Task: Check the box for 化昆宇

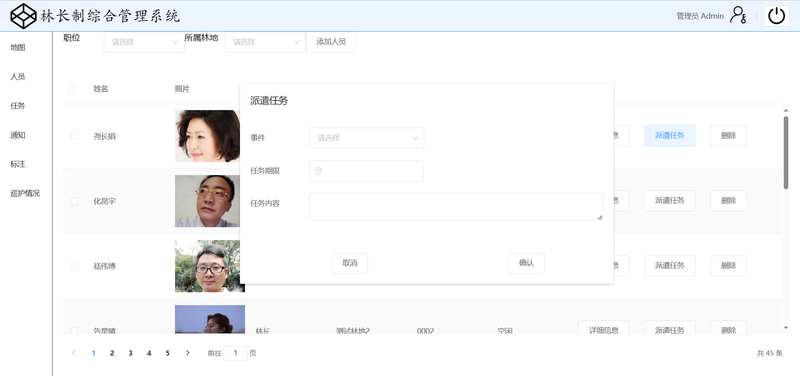Action: pos(74,201)
